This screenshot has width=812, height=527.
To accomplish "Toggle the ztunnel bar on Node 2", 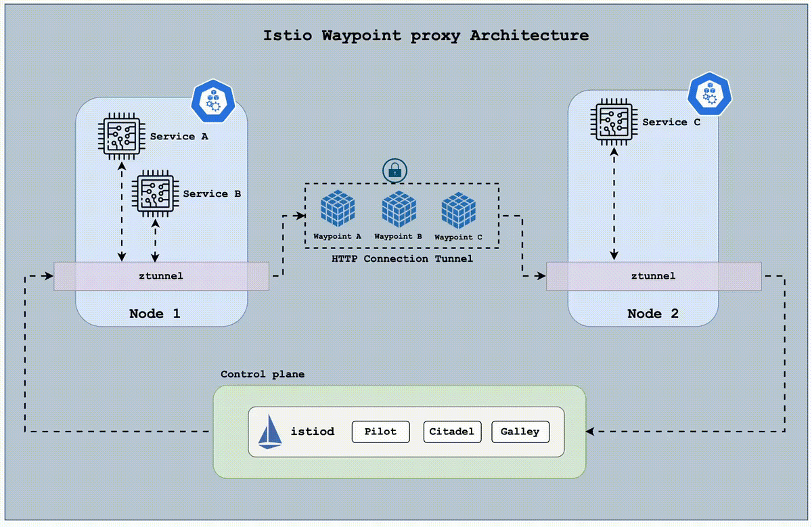I will click(653, 275).
